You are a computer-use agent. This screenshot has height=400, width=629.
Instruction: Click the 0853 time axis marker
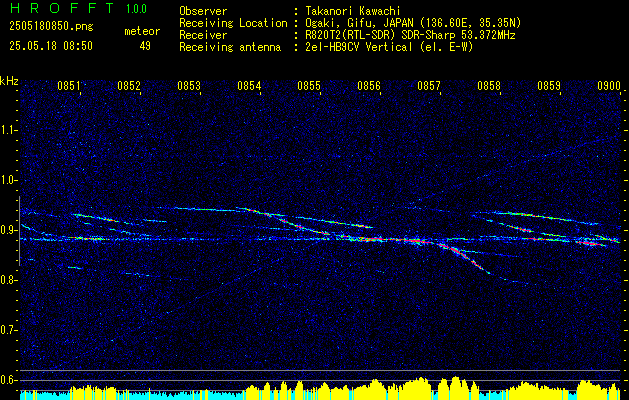(189, 86)
